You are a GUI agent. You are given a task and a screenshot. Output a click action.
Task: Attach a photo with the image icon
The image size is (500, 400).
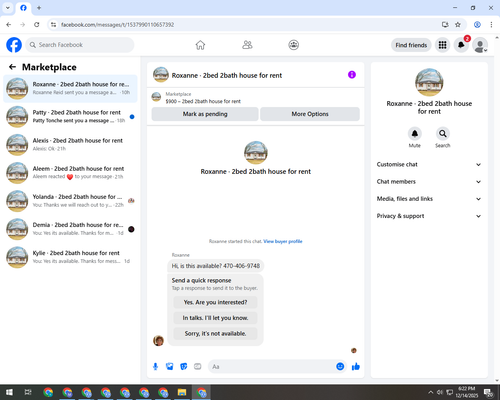pyautogui.click(x=170, y=367)
